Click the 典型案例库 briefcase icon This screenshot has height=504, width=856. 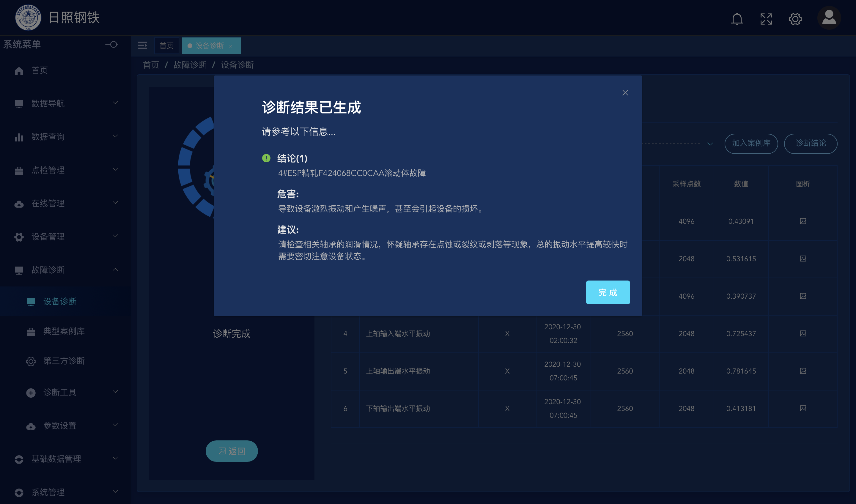coord(31,331)
